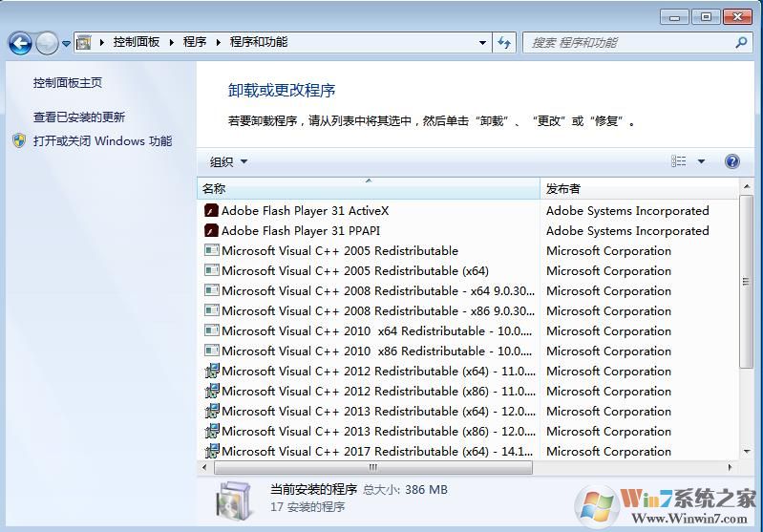Click the horizontal scrollbar thumb
Image resolution: width=763 pixels, height=532 pixels.
tap(372, 467)
